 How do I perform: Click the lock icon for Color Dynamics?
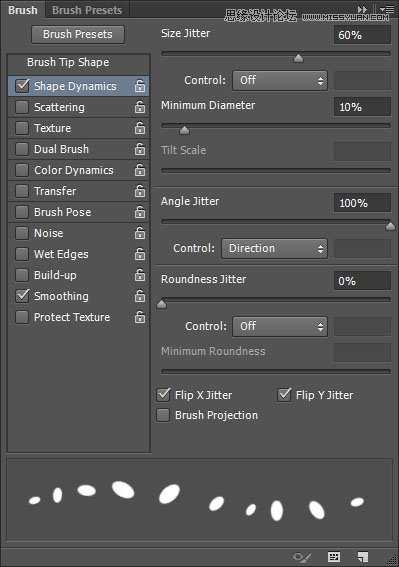(140, 170)
